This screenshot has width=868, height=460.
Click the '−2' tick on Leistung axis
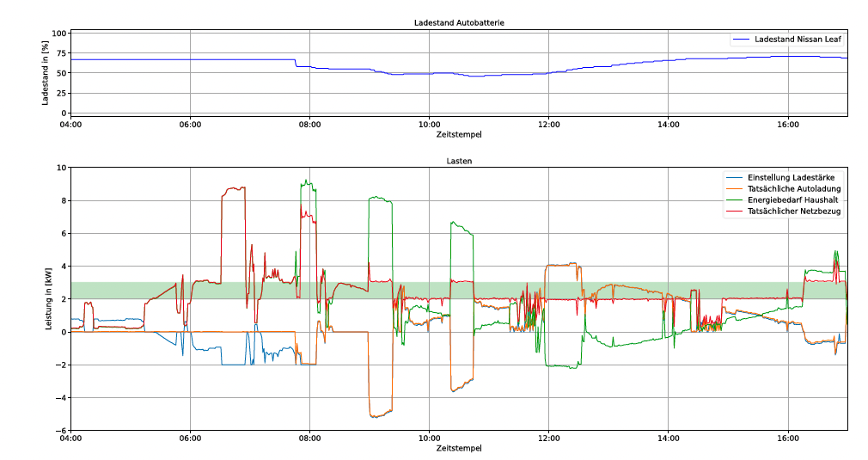tap(61, 365)
